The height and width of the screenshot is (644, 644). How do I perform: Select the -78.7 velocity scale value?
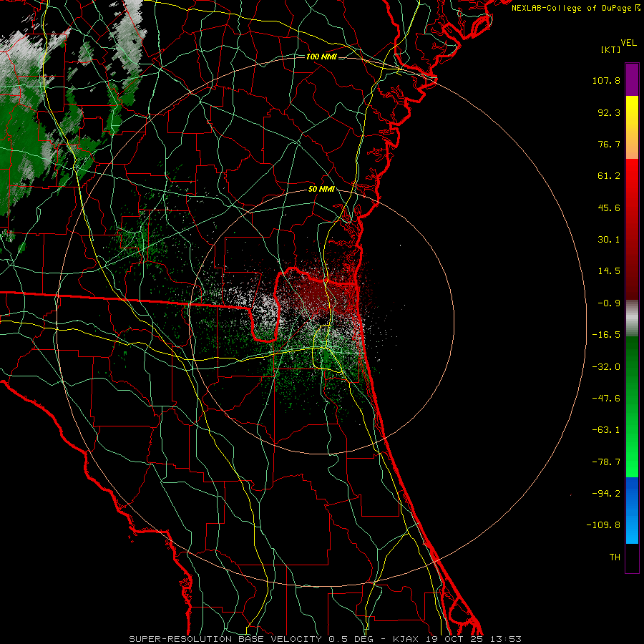click(606, 462)
